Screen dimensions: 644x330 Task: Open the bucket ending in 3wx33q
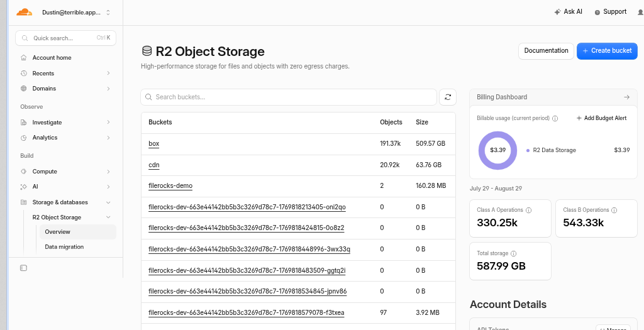pyautogui.click(x=249, y=250)
